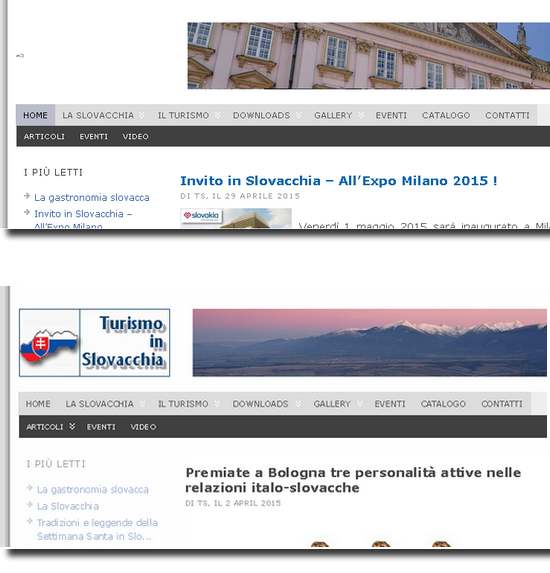Expand ARTICOLI submenu chevron in lower page
This screenshot has width=550, height=573.
(x=72, y=426)
